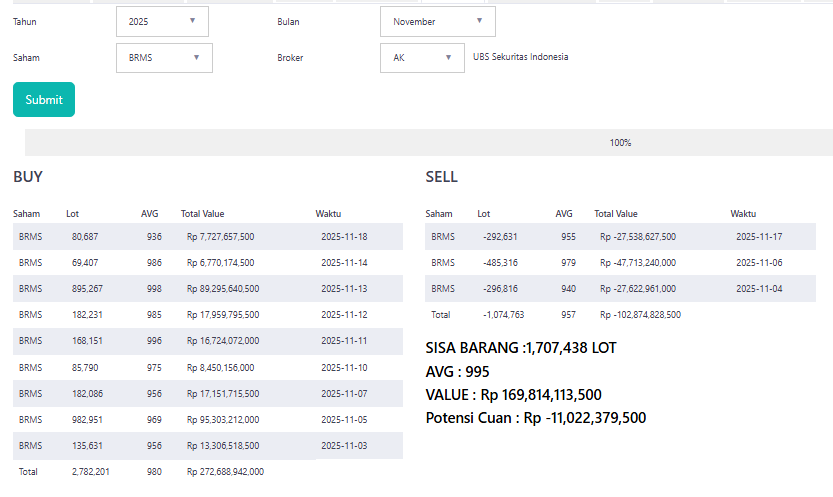Click the Lot header in BUY table
This screenshot has width=833, height=497.
72,213
